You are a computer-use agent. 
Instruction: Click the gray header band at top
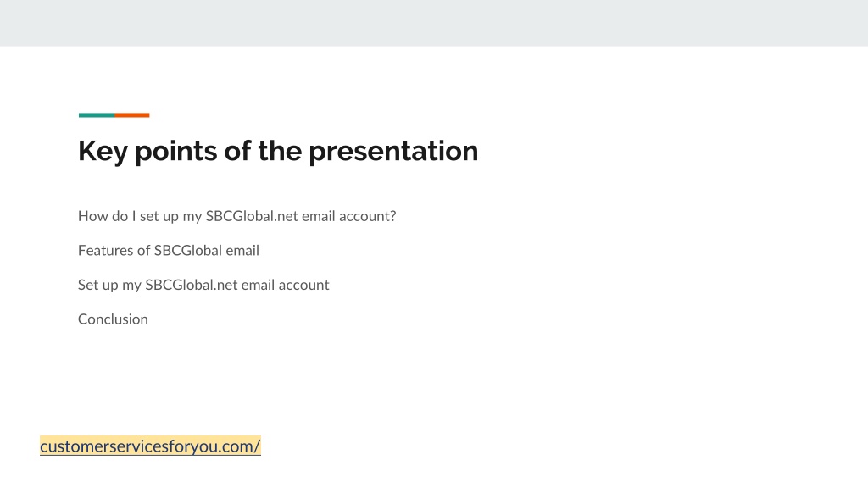(x=434, y=23)
